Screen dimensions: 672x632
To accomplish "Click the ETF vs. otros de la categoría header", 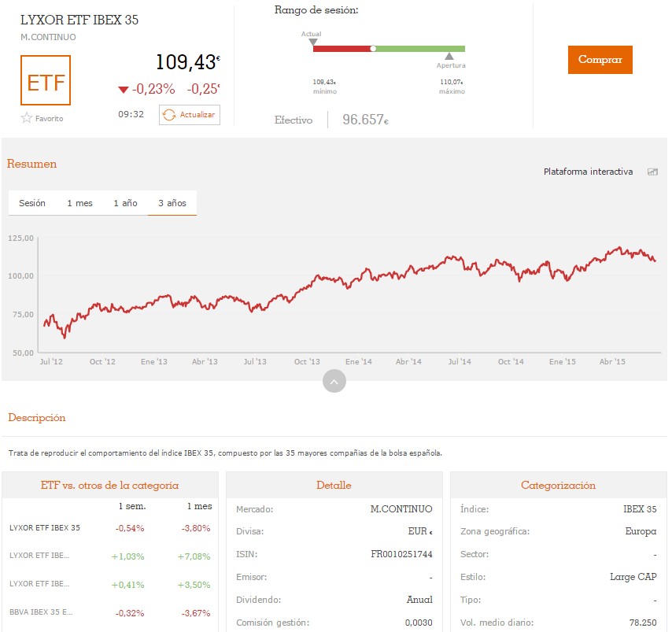I will tap(109, 485).
